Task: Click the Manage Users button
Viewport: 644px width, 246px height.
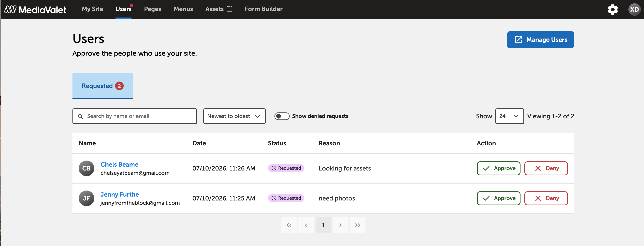Action: pos(540,40)
